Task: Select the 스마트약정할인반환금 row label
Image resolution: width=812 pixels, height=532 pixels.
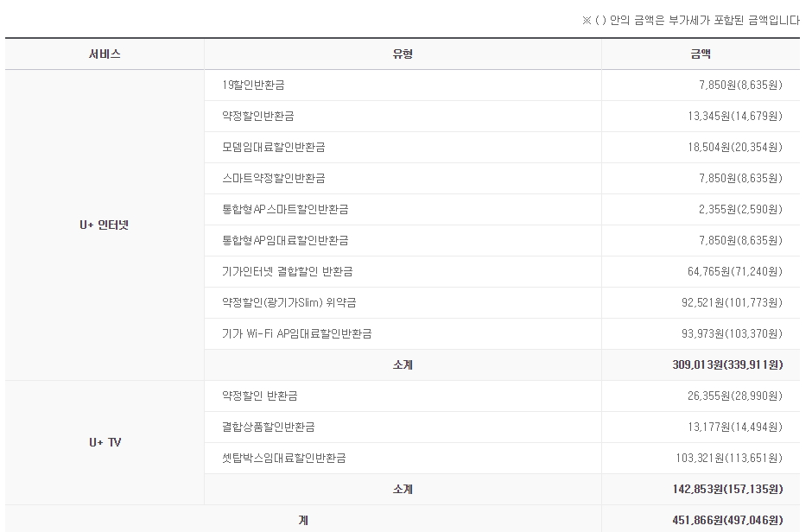Action: (274, 178)
